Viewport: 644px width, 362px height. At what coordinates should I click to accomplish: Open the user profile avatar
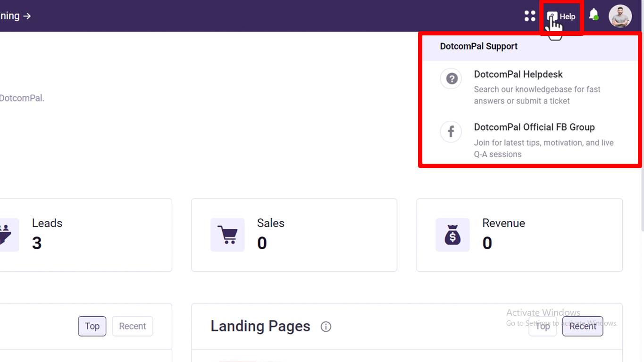coord(620,16)
